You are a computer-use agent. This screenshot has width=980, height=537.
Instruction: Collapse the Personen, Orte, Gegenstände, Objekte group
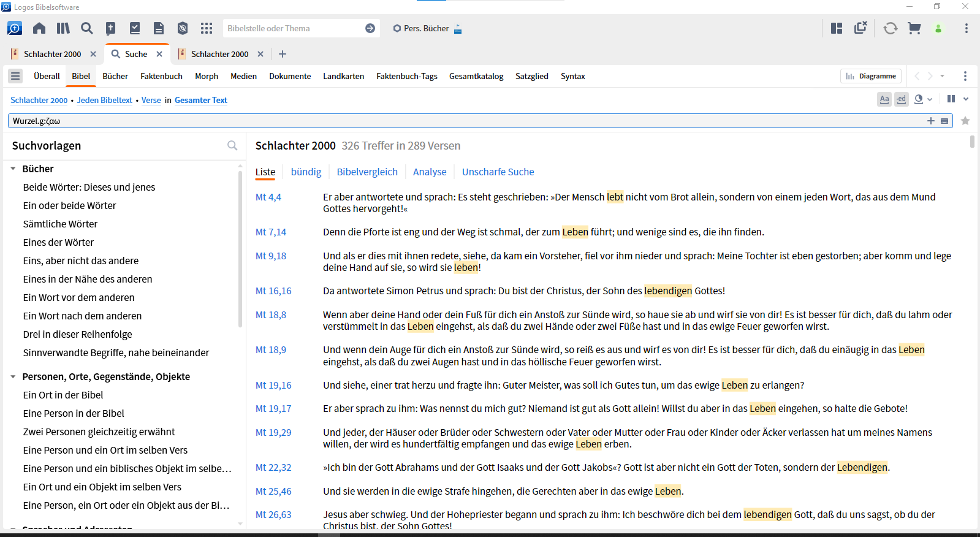coord(13,376)
